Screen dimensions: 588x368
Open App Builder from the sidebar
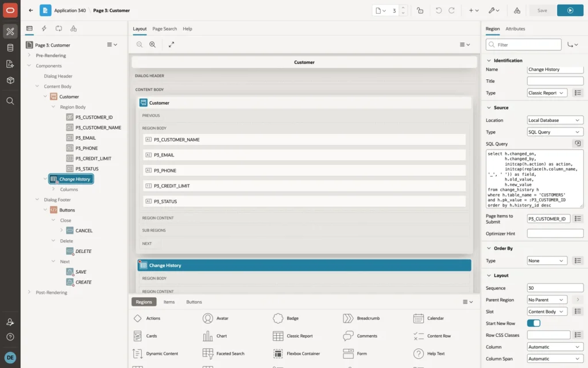click(x=10, y=31)
